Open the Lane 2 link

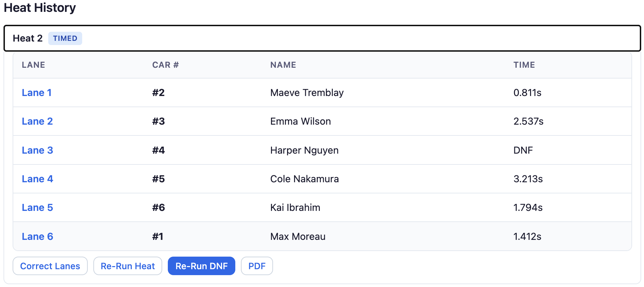(37, 122)
